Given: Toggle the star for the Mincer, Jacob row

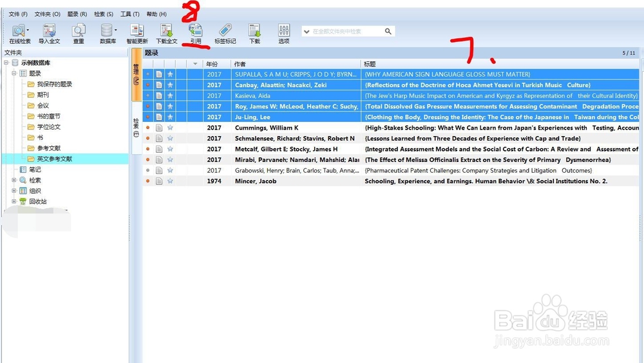Looking at the screenshot, I should (170, 181).
